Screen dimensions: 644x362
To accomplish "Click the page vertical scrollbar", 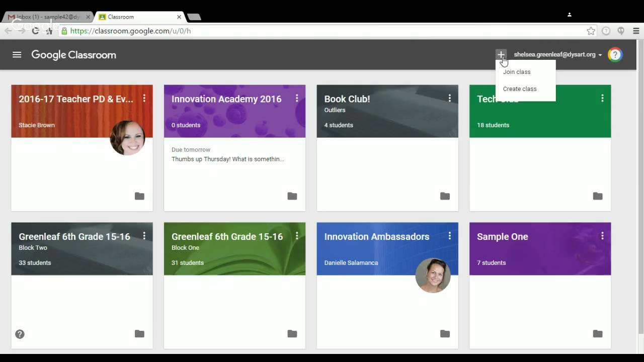I will (x=640, y=186).
